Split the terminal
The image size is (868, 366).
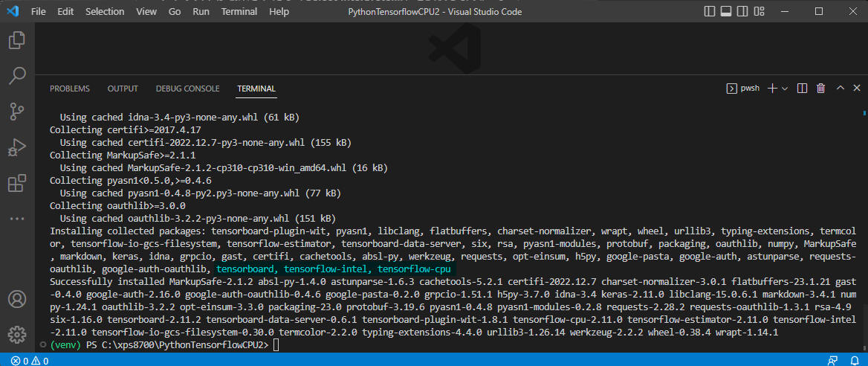(802, 89)
